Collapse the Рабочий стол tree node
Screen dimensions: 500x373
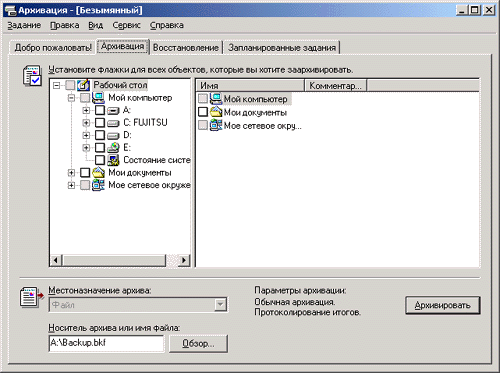click(57, 86)
